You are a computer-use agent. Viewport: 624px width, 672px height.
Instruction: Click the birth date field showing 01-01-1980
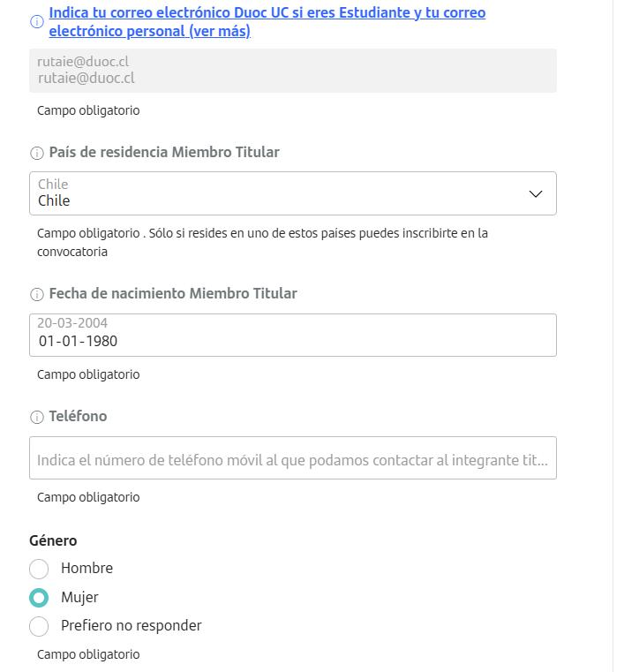coord(292,336)
